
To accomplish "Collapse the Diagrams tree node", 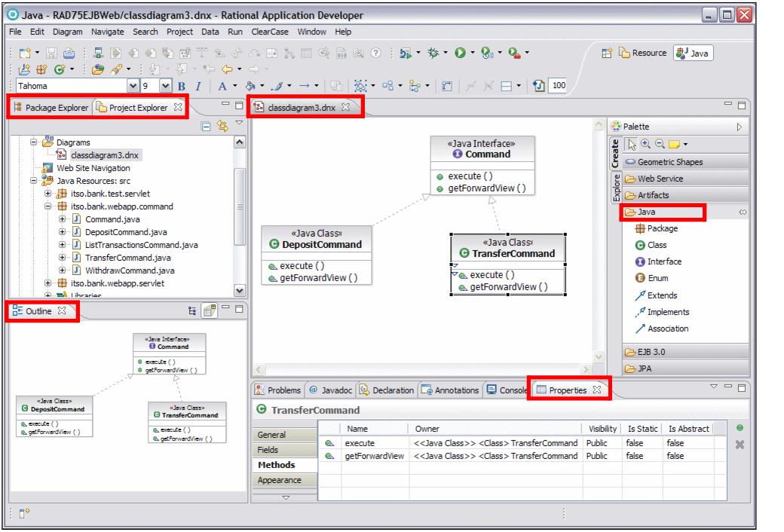I will coord(33,142).
